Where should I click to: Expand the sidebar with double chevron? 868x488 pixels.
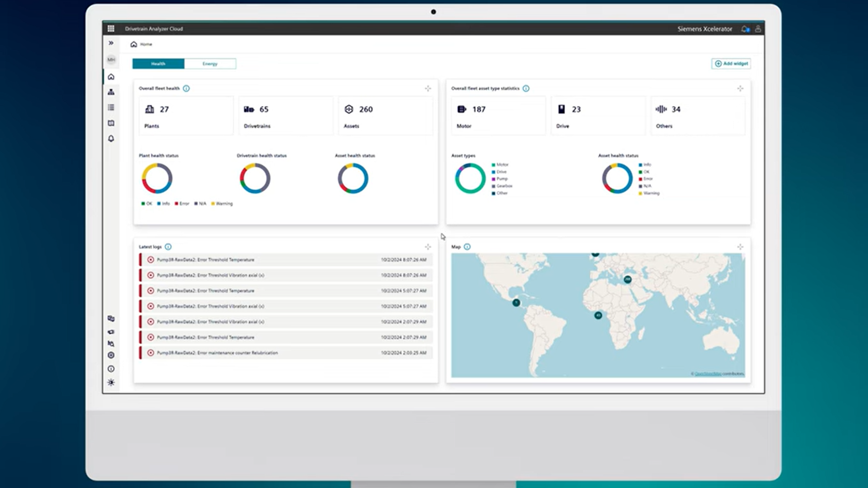111,43
